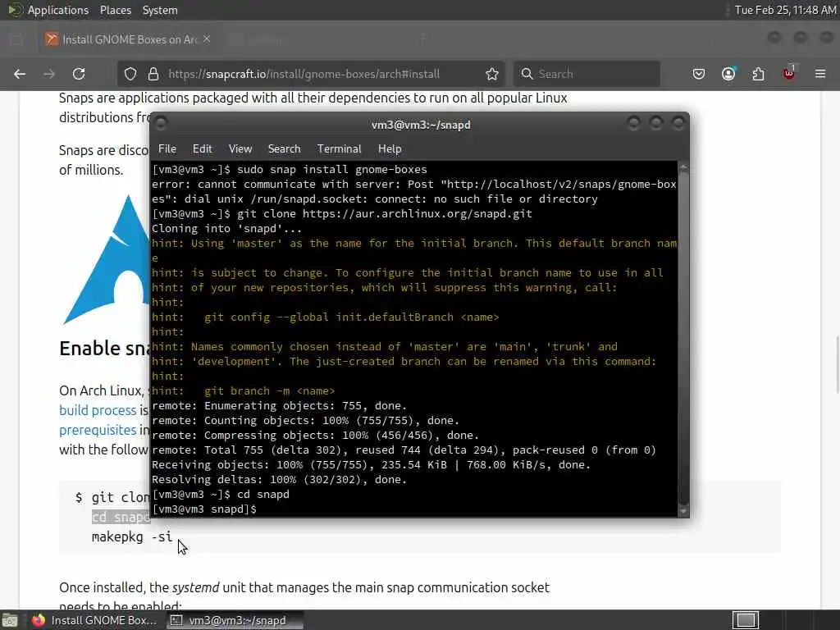Switch to Firefox Install GNOME Box taskbar button
The height and width of the screenshot is (630, 840).
94,620
